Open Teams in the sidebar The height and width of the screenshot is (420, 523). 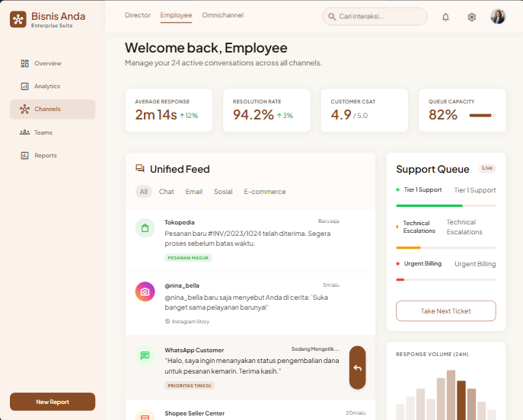tap(53, 132)
